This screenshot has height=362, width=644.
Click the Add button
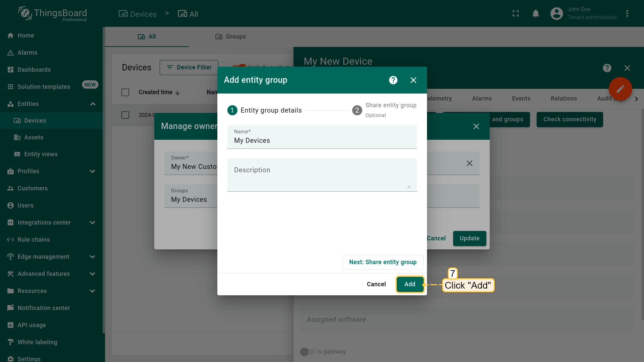410,284
